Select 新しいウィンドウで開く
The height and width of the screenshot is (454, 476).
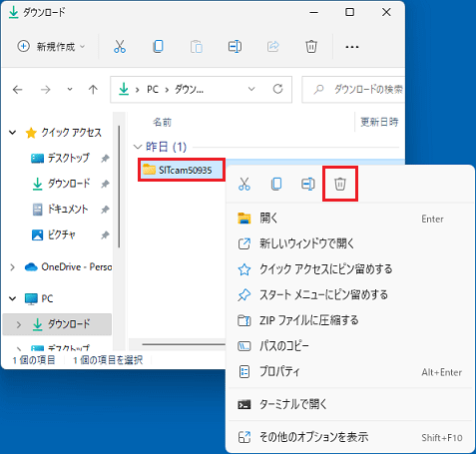pos(350,243)
